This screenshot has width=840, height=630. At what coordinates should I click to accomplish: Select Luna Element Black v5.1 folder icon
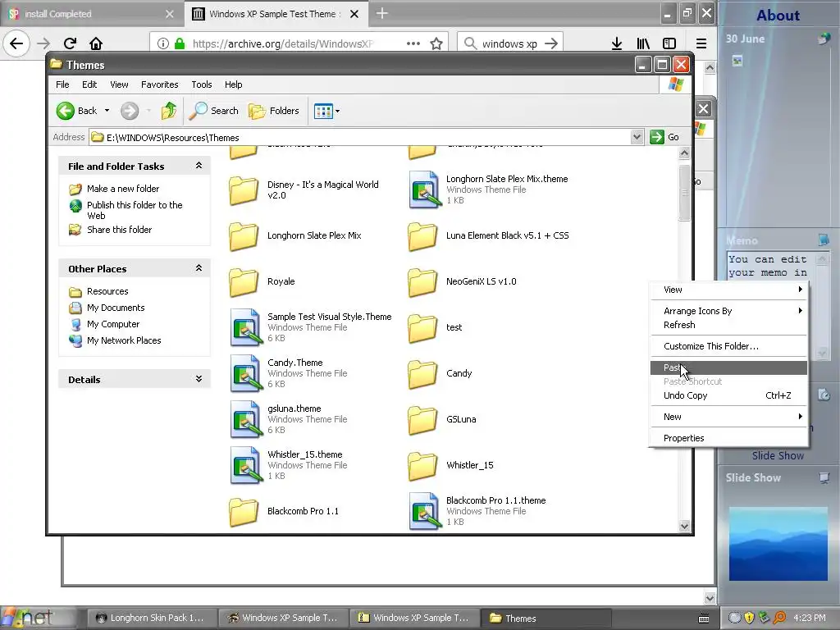pos(422,235)
